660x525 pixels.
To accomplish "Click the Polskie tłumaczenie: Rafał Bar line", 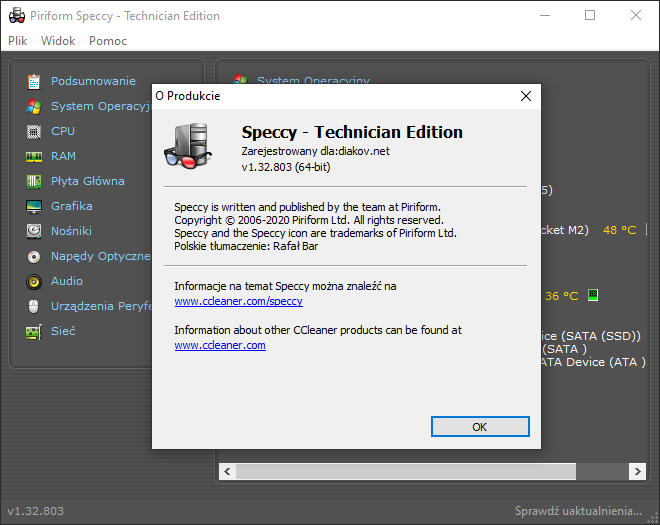I will point(246,246).
